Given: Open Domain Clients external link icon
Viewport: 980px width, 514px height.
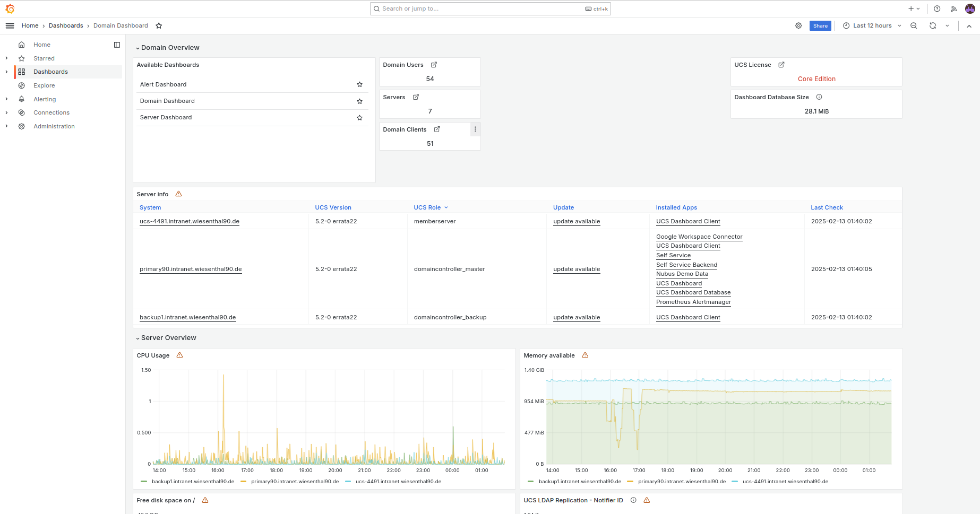Looking at the screenshot, I should pyautogui.click(x=437, y=129).
